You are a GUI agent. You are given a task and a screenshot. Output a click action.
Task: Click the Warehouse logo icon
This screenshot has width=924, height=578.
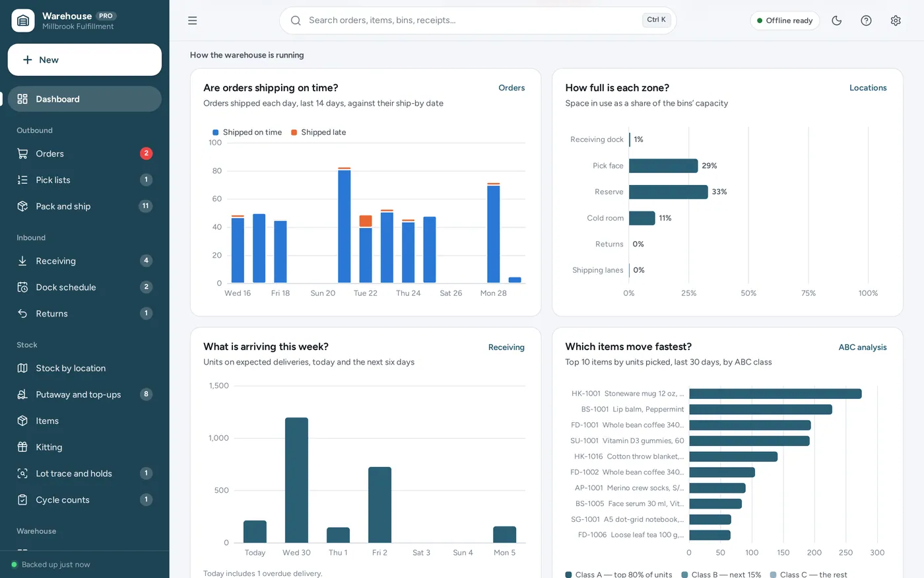[x=23, y=20]
